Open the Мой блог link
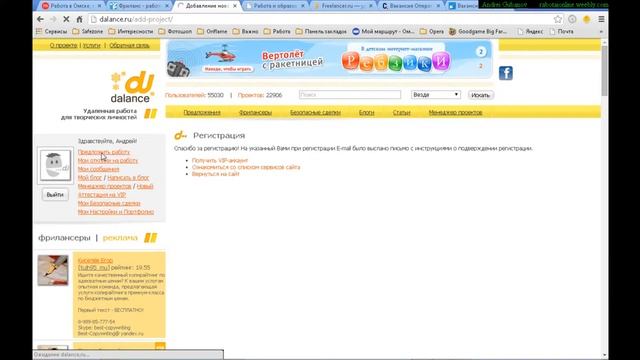 (x=90, y=178)
